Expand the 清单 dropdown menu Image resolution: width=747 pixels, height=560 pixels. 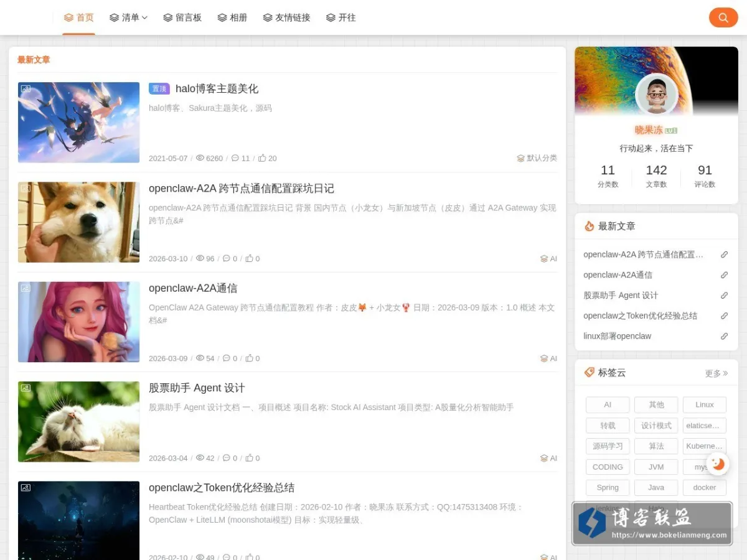[x=128, y=17]
